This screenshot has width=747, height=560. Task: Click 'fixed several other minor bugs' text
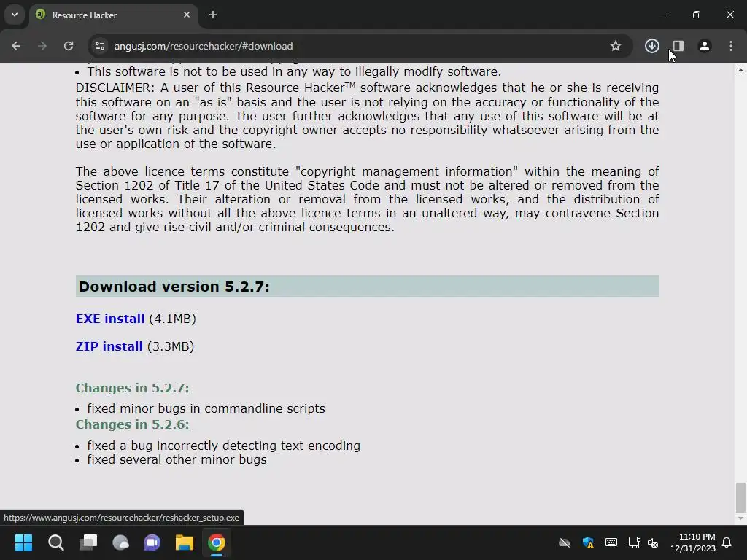click(x=177, y=459)
